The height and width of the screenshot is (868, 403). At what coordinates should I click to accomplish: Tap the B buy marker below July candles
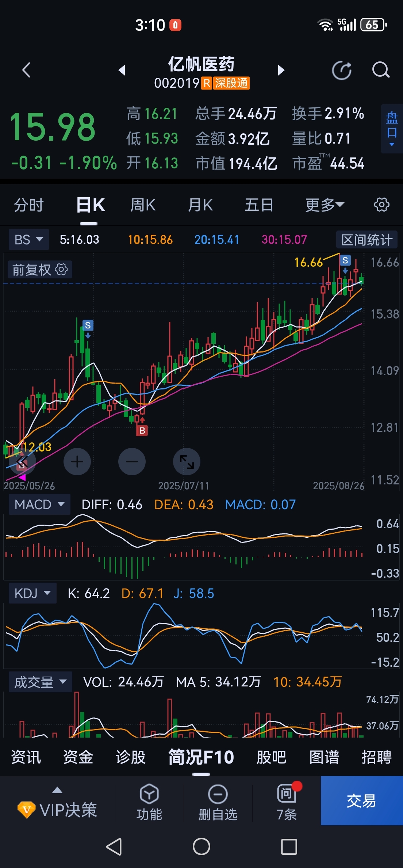coord(142,430)
